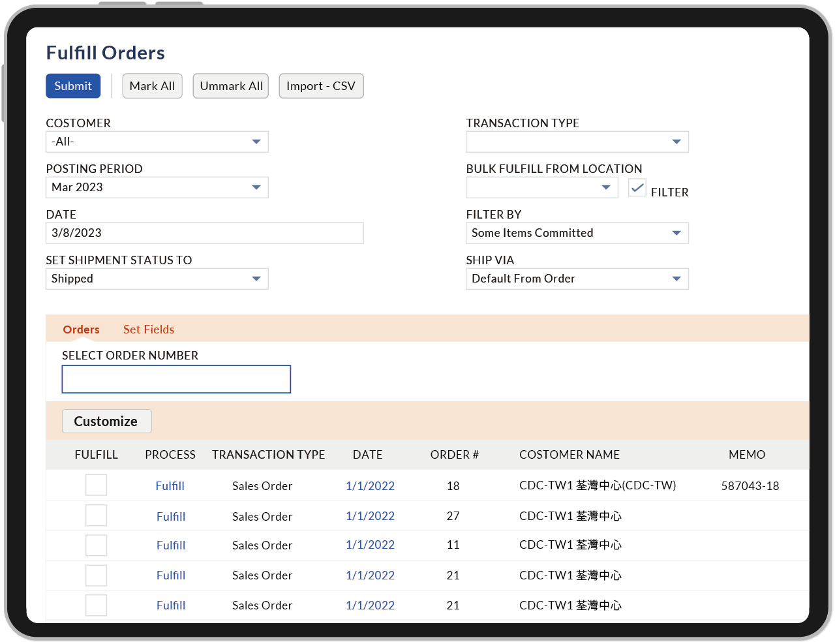835x644 pixels.
Task: Disable the FILTER checkbox
Action: [x=637, y=187]
